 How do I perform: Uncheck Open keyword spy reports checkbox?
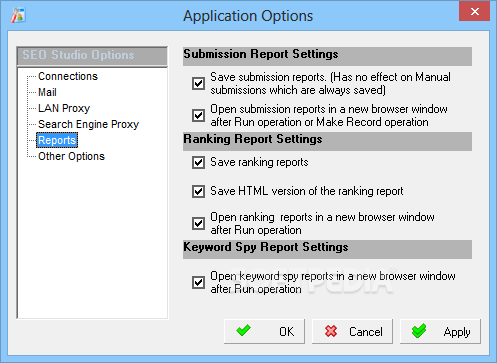[x=198, y=282]
